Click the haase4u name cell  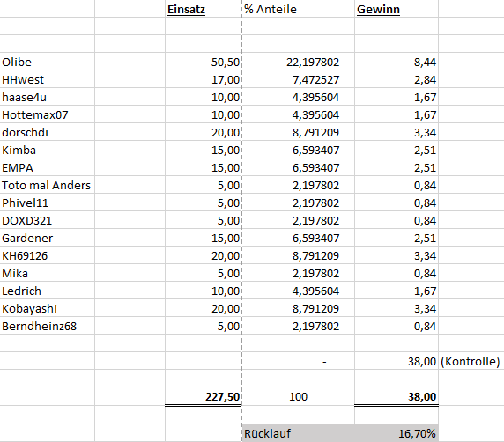coord(48,97)
